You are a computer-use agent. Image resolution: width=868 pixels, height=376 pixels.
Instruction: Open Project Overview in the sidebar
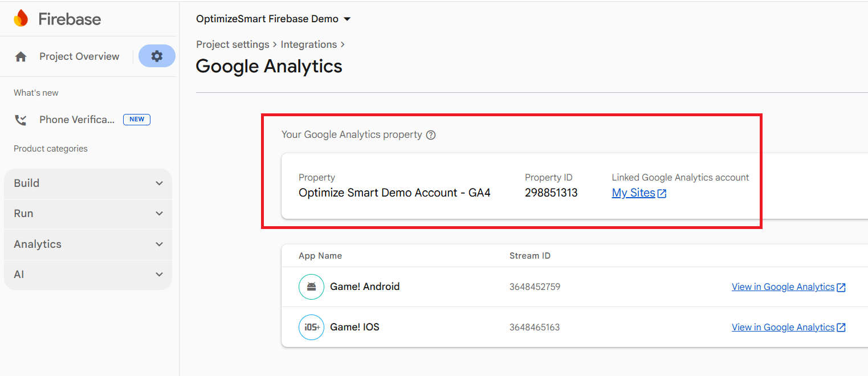point(79,56)
